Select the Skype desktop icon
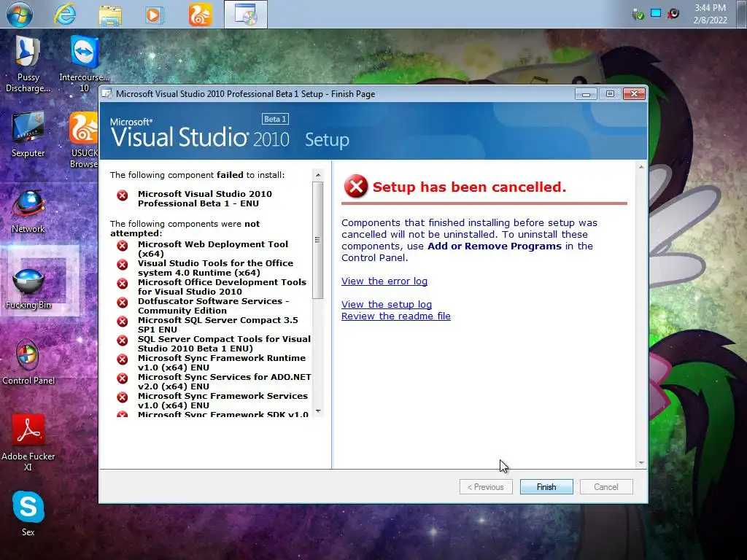Image resolution: width=747 pixels, height=560 pixels. 28,513
